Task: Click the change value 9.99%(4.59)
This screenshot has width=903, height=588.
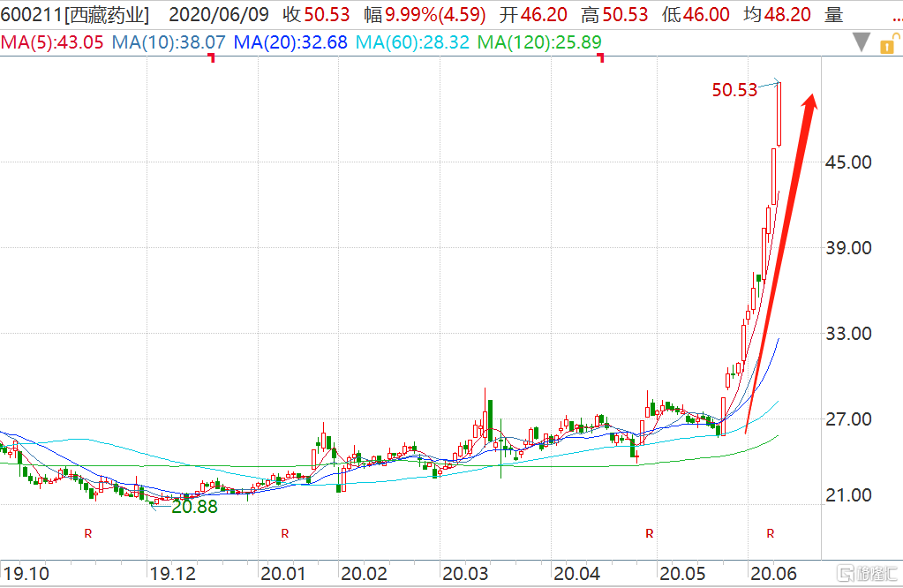Action: click(x=435, y=15)
